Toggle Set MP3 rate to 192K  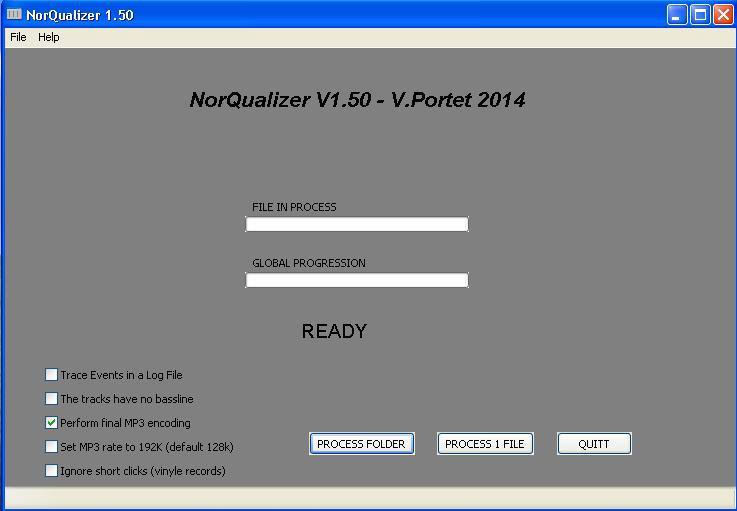coord(52,447)
